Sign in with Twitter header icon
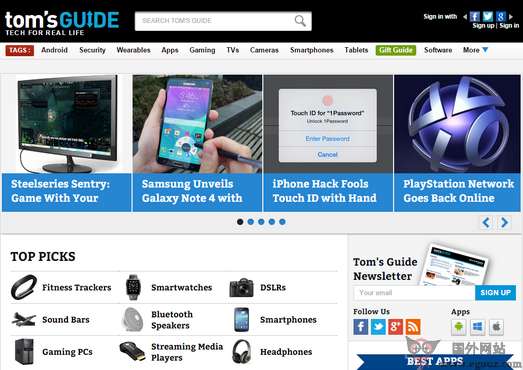523x370 pixels. 487,16
